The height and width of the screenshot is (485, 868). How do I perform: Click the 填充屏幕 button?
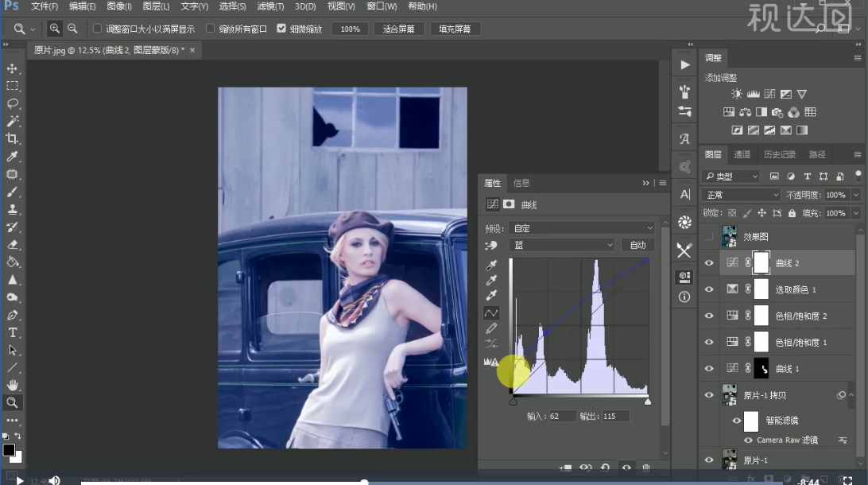coord(455,29)
